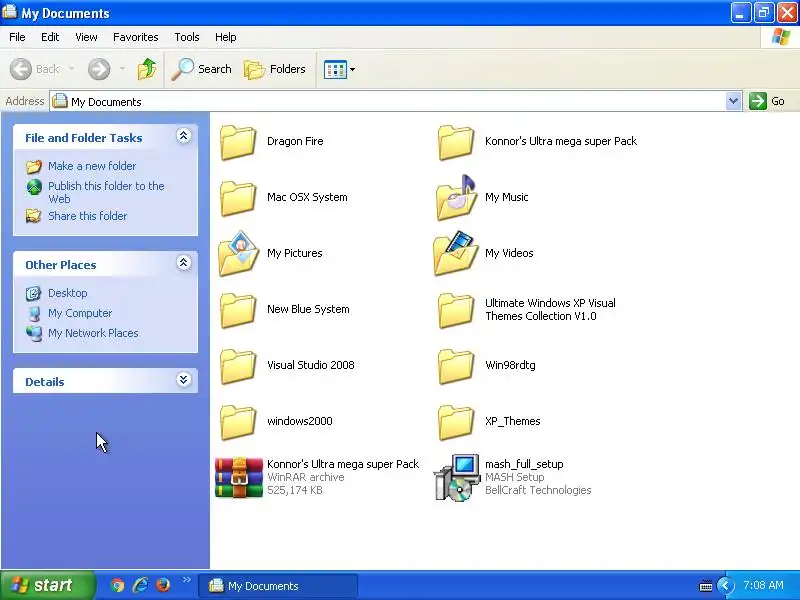800x600 pixels.
Task: Open the Forward history dropdown arrow
Action: point(122,69)
